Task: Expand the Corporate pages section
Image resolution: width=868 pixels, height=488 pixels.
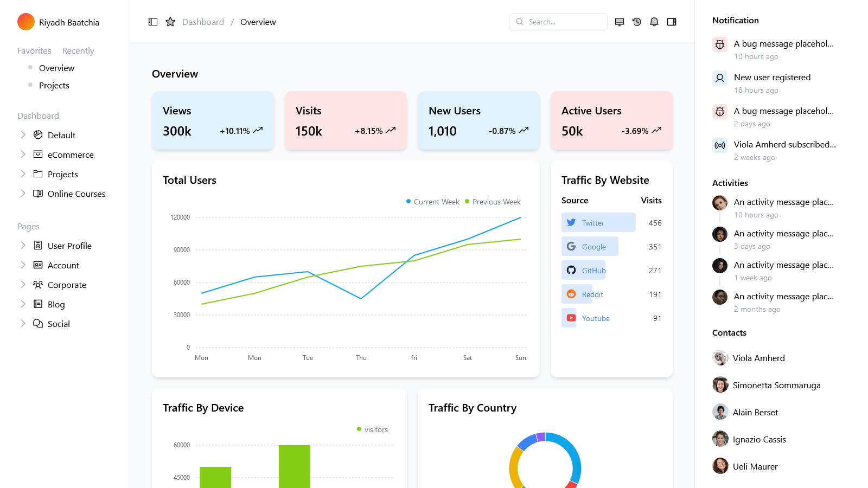Action: 23,284
